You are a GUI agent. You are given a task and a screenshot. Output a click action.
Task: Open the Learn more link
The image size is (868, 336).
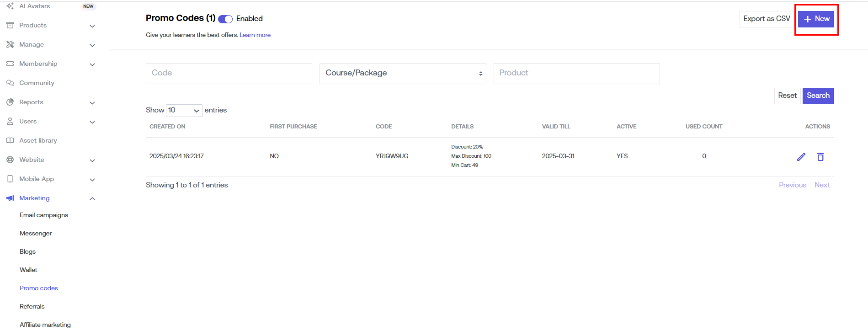[255, 35]
